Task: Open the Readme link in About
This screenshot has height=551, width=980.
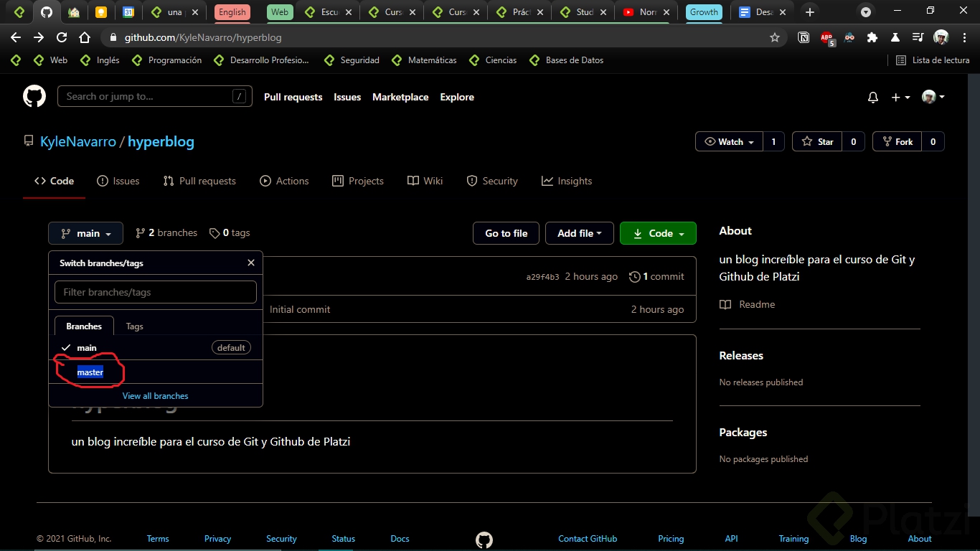Action: click(748, 304)
